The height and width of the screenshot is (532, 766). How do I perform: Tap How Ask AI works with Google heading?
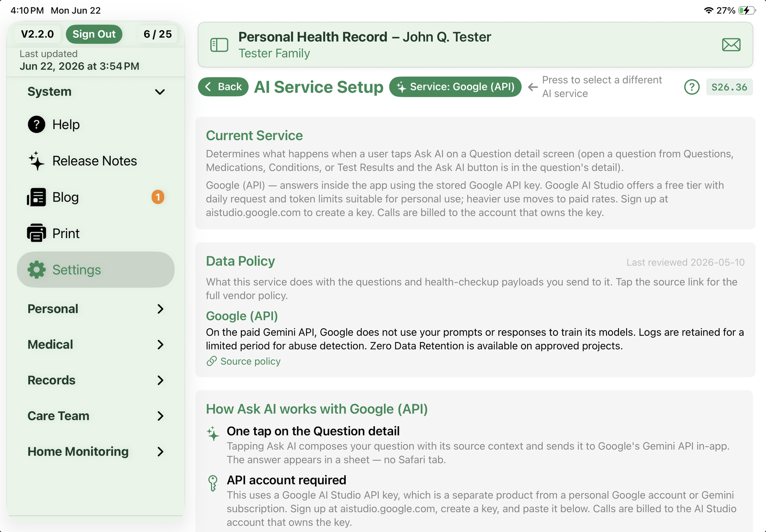click(x=317, y=409)
